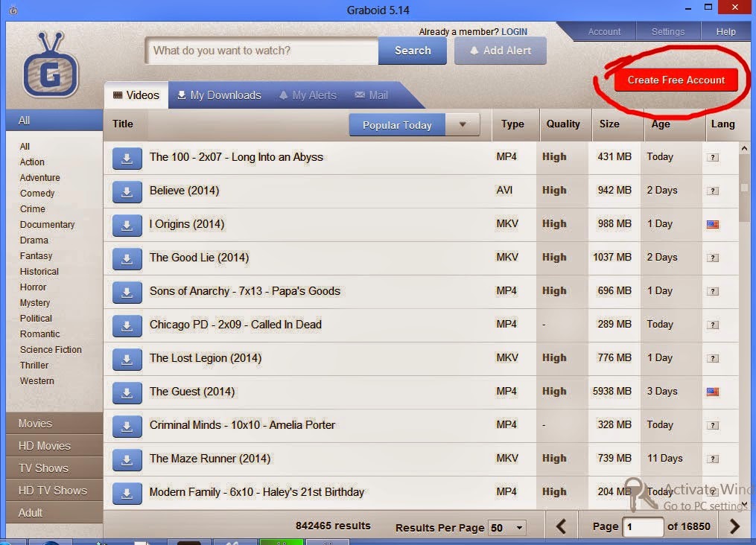756x545 pixels.
Task: Download Modern Family 6x10 icon
Action: pos(127,493)
